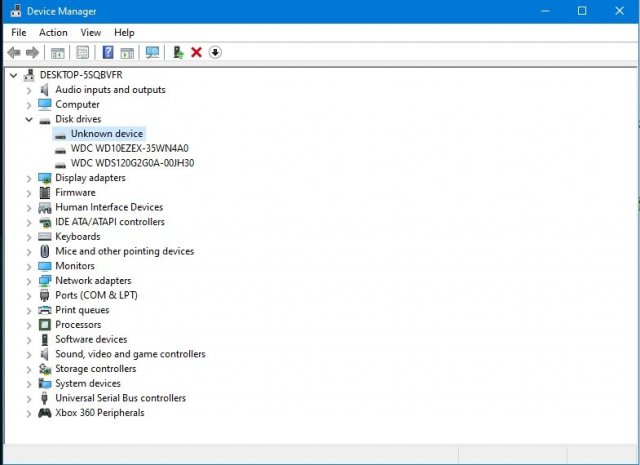Screen dimensions: 640x465
Task: Select the Unknown device entry
Action: coord(107,134)
